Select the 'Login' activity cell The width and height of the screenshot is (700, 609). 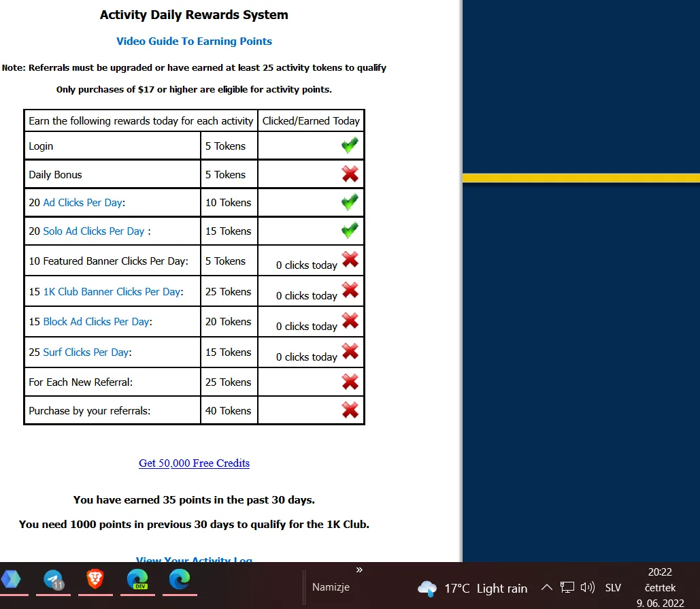coord(112,146)
